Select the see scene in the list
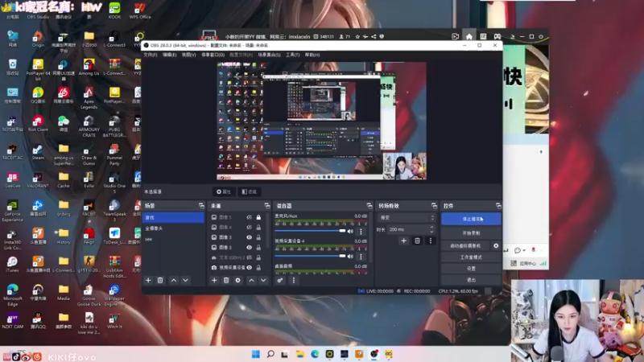Viewport: 644px width, 362px height. [173, 239]
